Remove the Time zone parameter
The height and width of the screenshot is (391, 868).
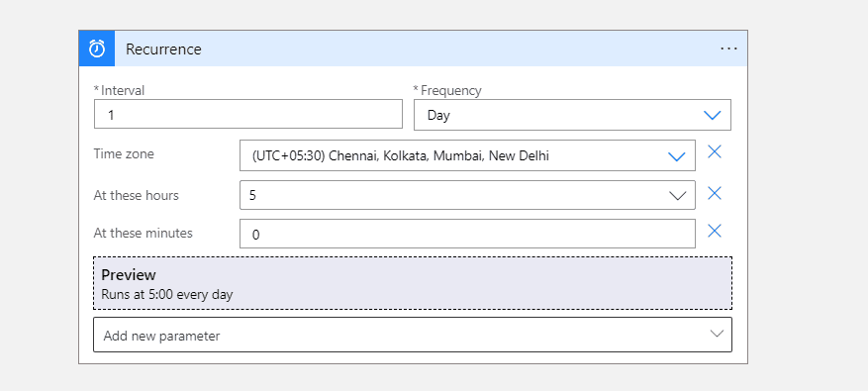[715, 151]
